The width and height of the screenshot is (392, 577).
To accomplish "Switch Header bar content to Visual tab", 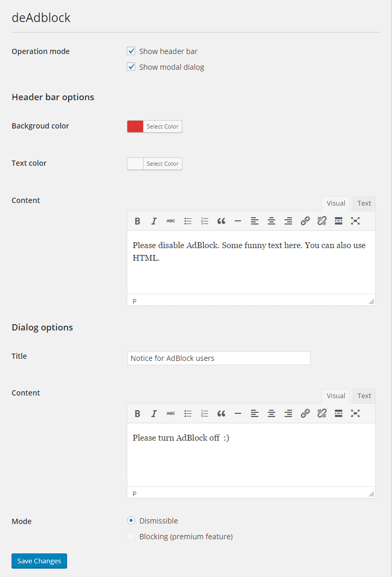I will coord(336,204).
